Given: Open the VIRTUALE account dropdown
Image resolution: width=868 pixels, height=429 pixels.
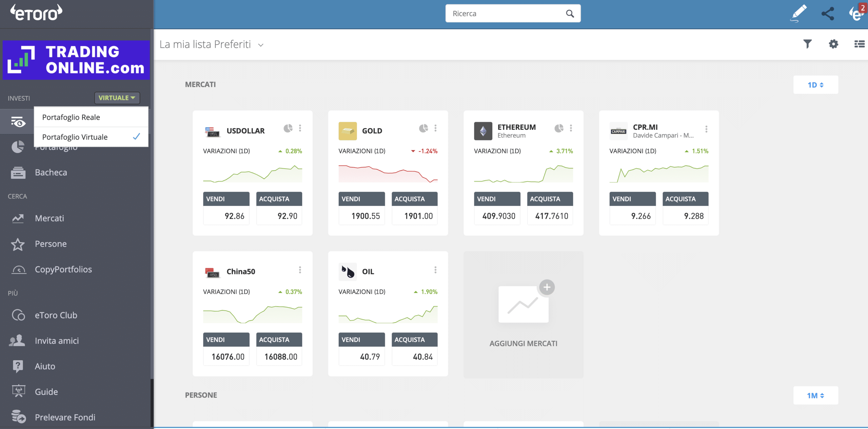Looking at the screenshot, I should click(117, 98).
